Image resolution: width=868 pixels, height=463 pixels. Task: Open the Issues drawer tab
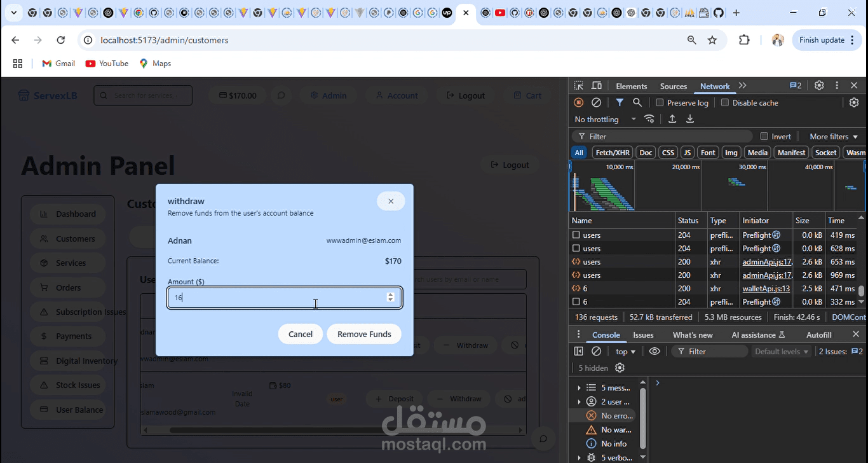(643, 335)
